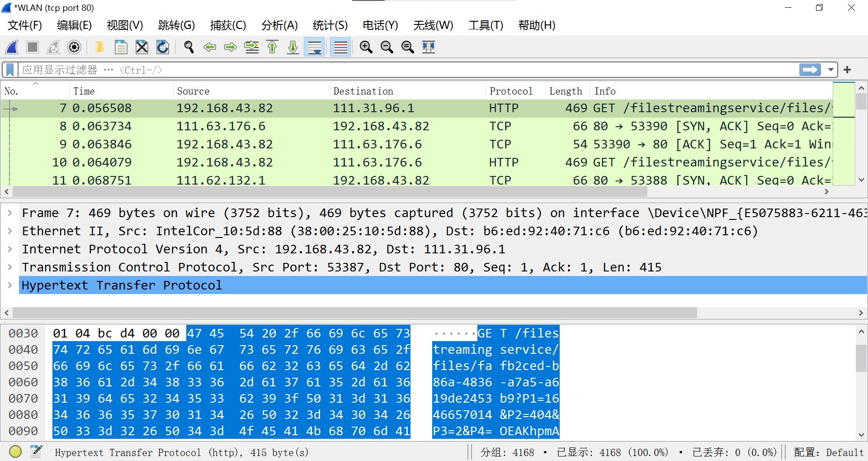The height and width of the screenshot is (461, 868).
Task: Click the hex dump vertical scrollbar thumb
Action: (x=861, y=358)
